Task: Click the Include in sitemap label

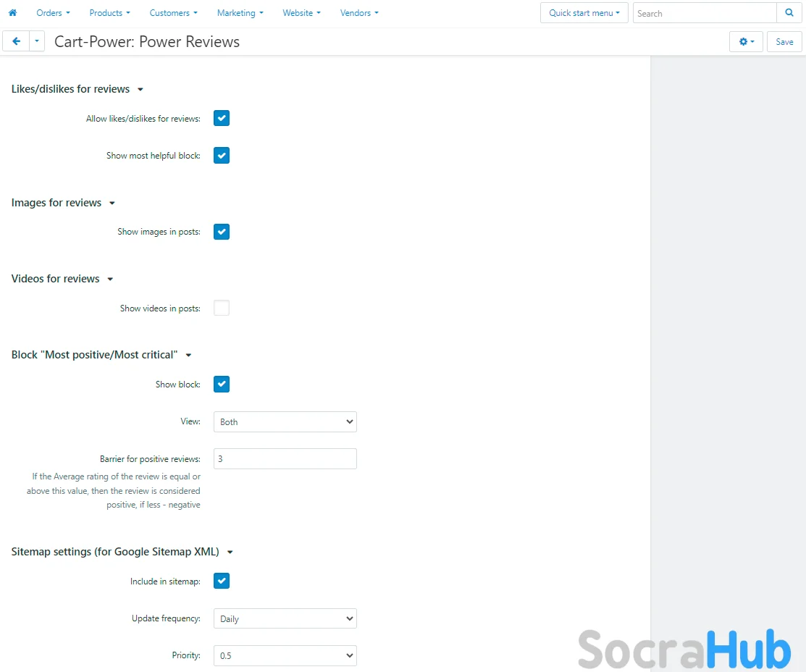Action: click(x=166, y=581)
